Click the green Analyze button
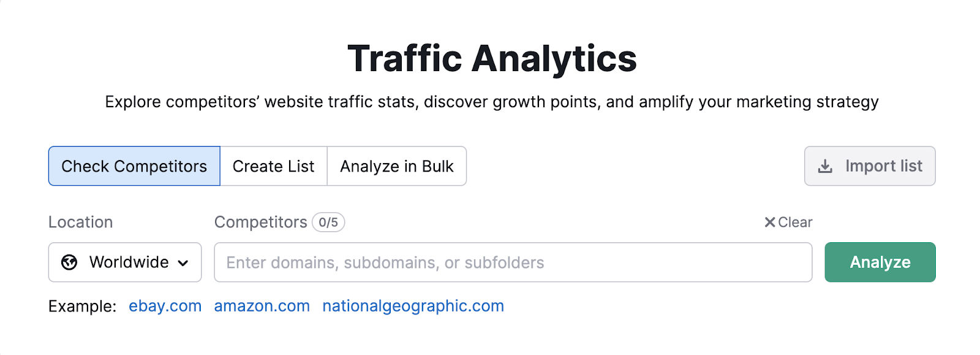 [880, 262]
